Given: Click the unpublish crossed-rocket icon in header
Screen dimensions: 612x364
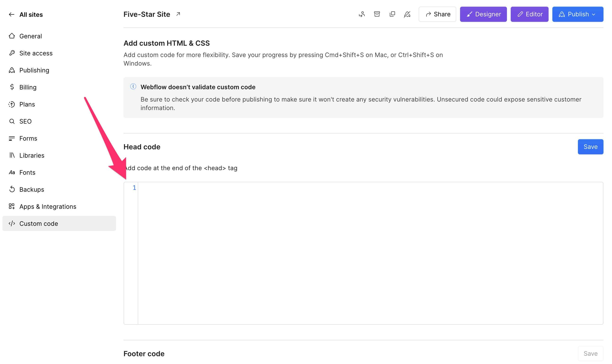Looking at the screenshot, I should point(407,14).
